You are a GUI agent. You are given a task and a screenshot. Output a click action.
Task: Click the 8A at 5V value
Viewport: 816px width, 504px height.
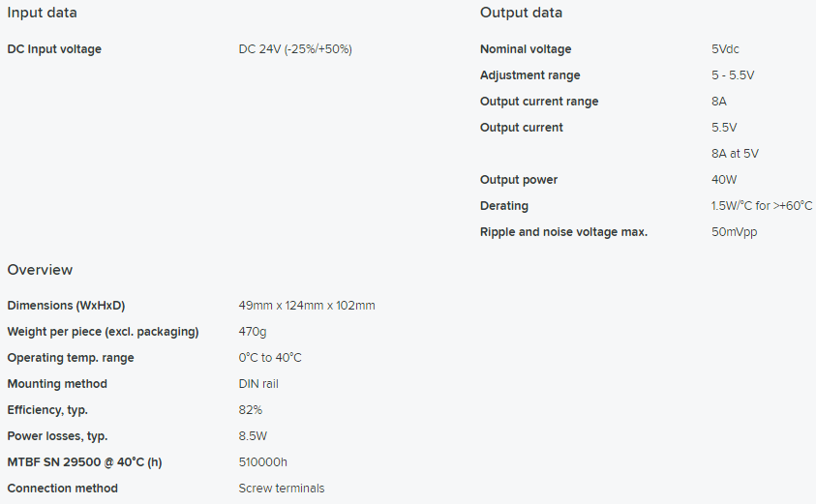tap(735, 154)
